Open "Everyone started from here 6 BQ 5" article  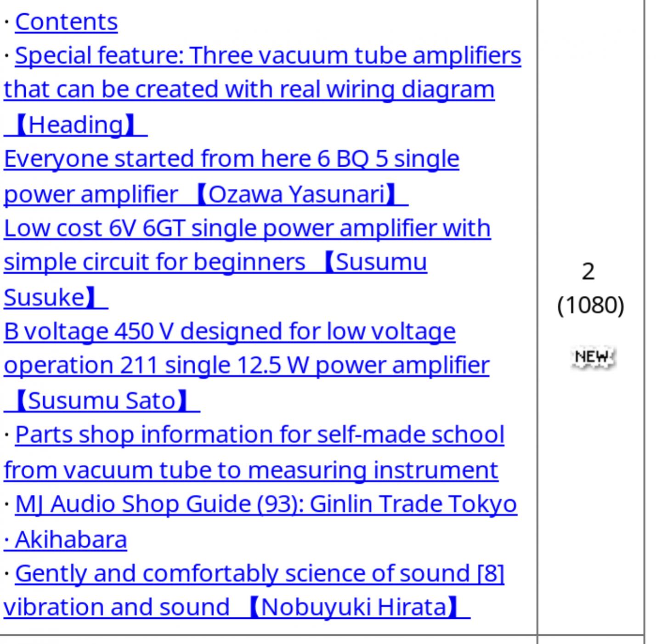232,159
